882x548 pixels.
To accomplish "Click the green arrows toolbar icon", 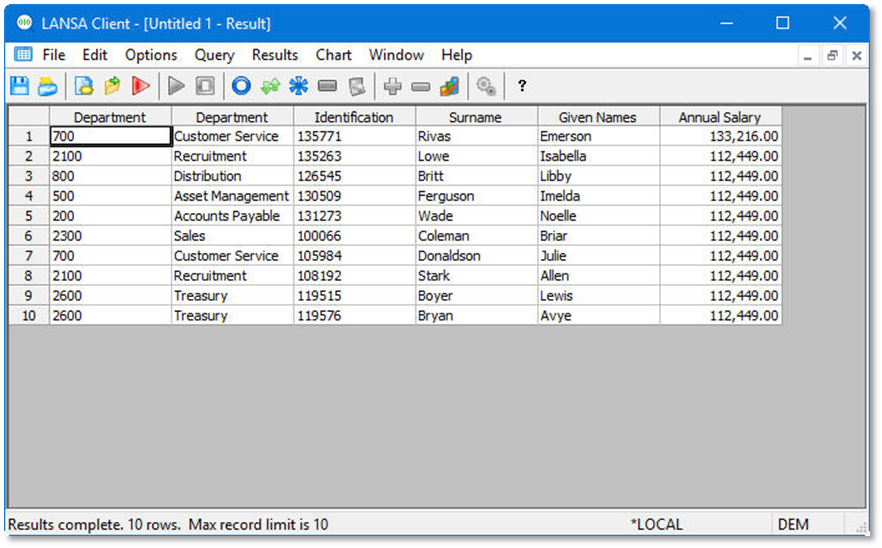I will [x=269, y=87].
